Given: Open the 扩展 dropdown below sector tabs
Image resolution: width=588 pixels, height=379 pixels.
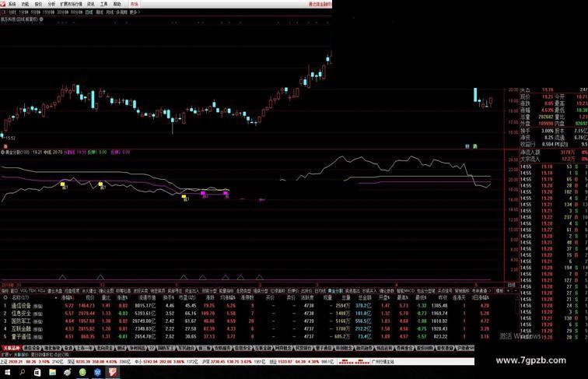Looking at the screenshot, I should tap(6, 355).
